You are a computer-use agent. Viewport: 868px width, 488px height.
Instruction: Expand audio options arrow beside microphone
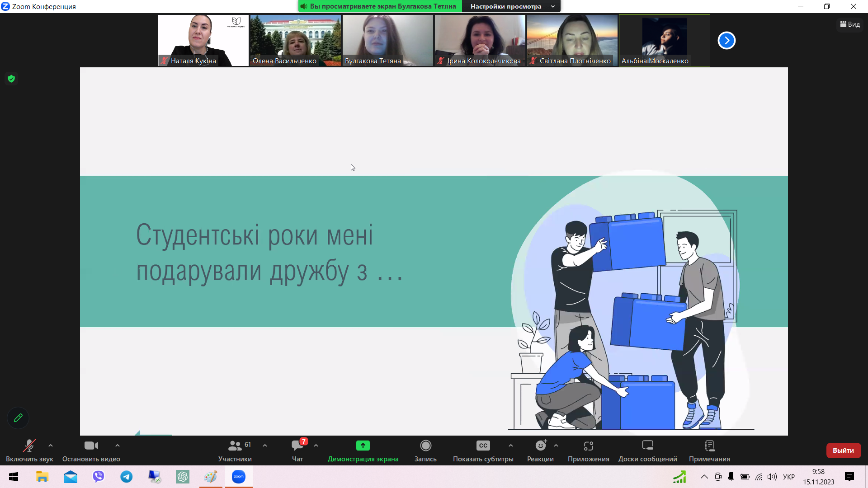pos(51,446)
